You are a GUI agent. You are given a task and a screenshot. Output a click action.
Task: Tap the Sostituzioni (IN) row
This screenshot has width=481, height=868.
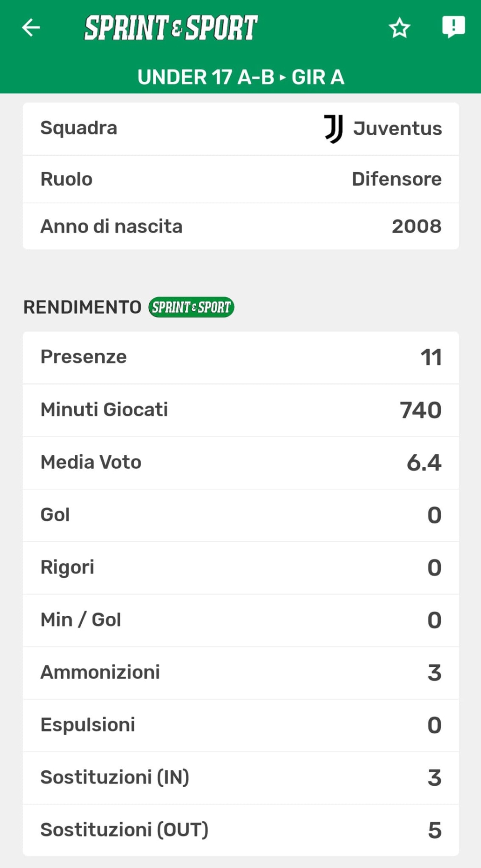240,778
